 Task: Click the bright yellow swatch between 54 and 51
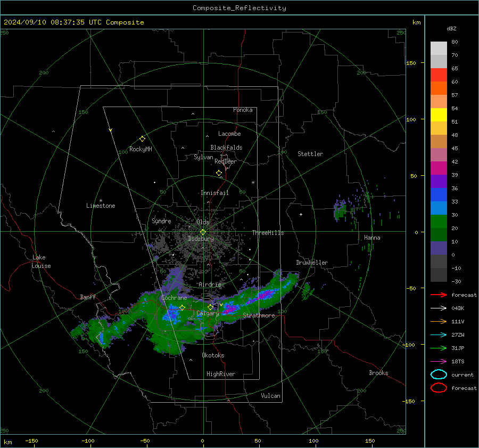pyautogui.click(x=439, y=115)
